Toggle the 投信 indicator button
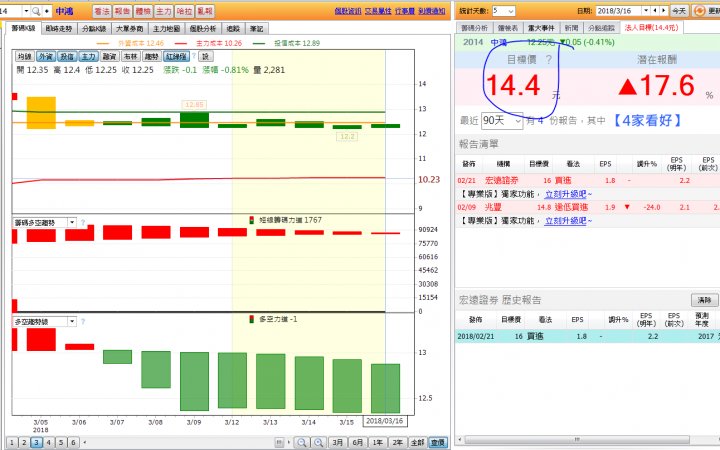 [67, 56]
